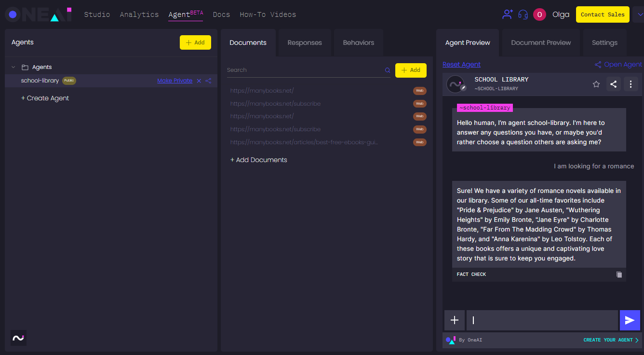Viewport: 644px width, 355px height.
Task: Click Add button next to document search
Action: tap(411, 70)
